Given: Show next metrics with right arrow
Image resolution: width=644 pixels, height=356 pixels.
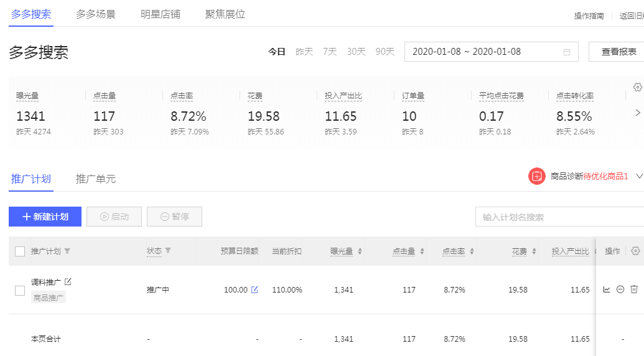Looking at the screenshot, I should pyautogui.click(x=637, y=113).
